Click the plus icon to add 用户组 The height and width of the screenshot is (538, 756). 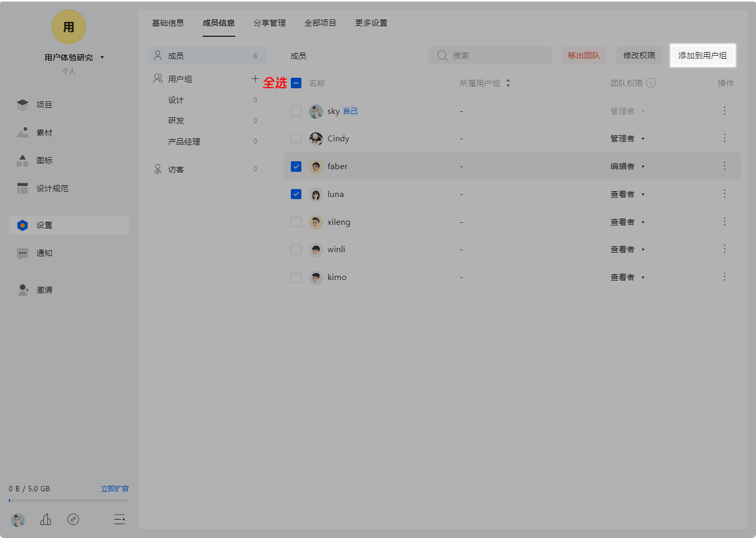tap(255, 79)
